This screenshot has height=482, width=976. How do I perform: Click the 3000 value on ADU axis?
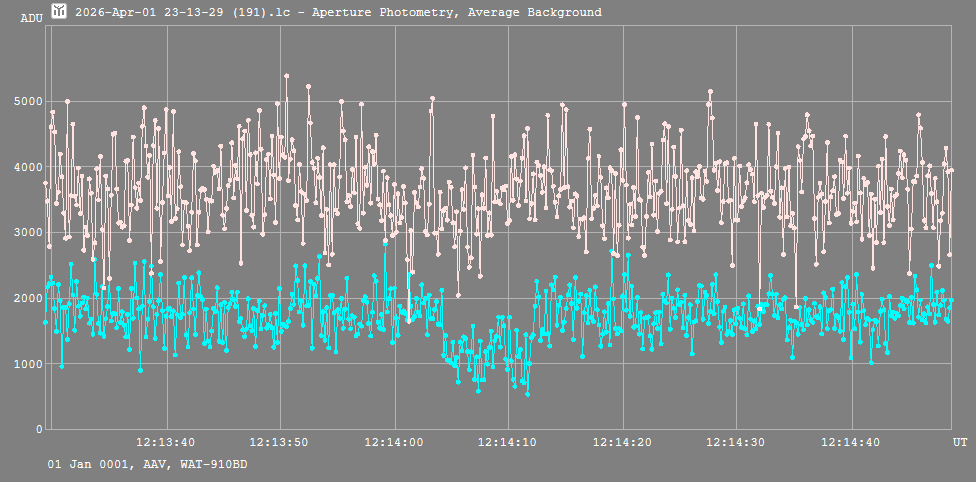(x=26, y=233)
